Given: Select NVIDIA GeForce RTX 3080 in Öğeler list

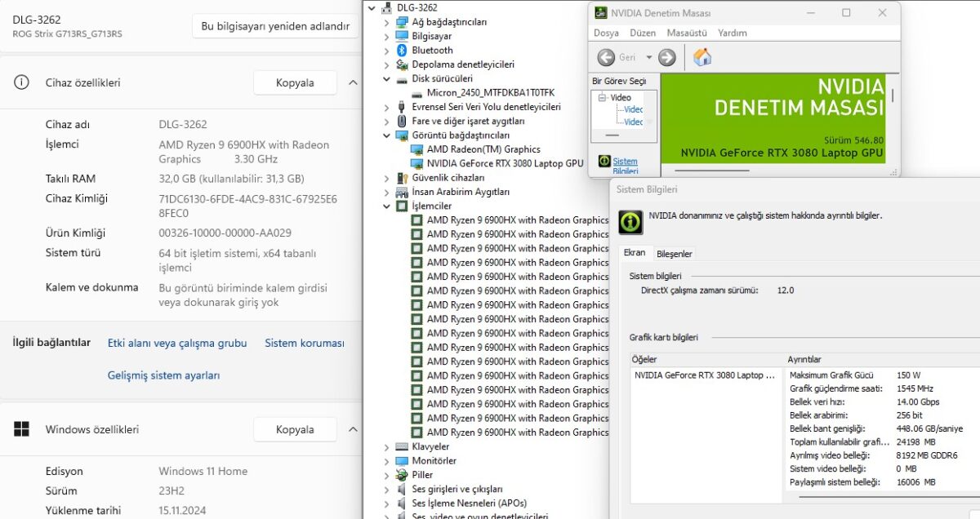Looking at the screenshot, I should coord(705,375).
